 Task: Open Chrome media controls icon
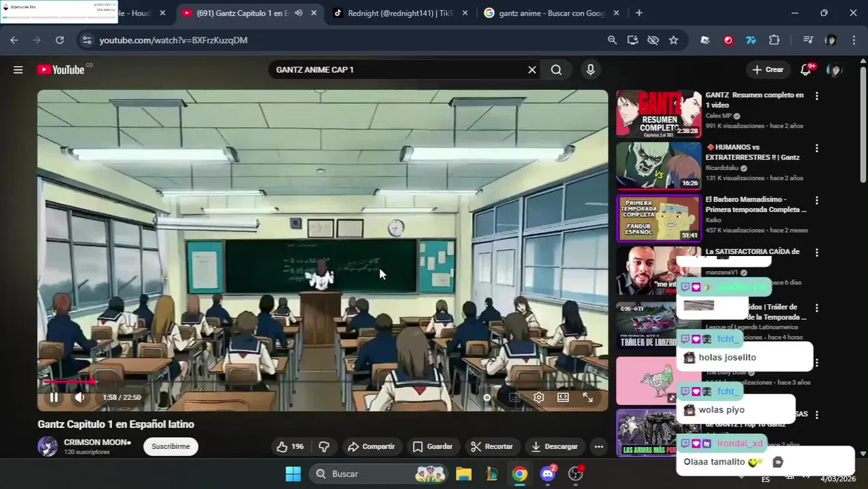(808, 40)
